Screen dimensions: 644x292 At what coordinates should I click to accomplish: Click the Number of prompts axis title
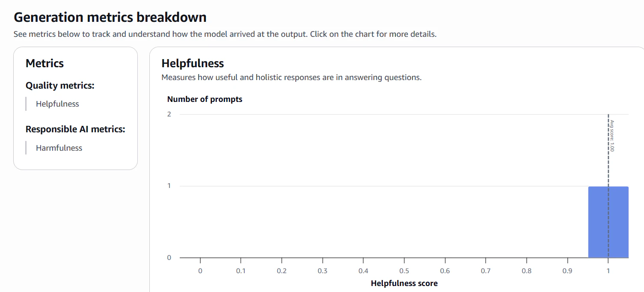click(x=205, y=99)
